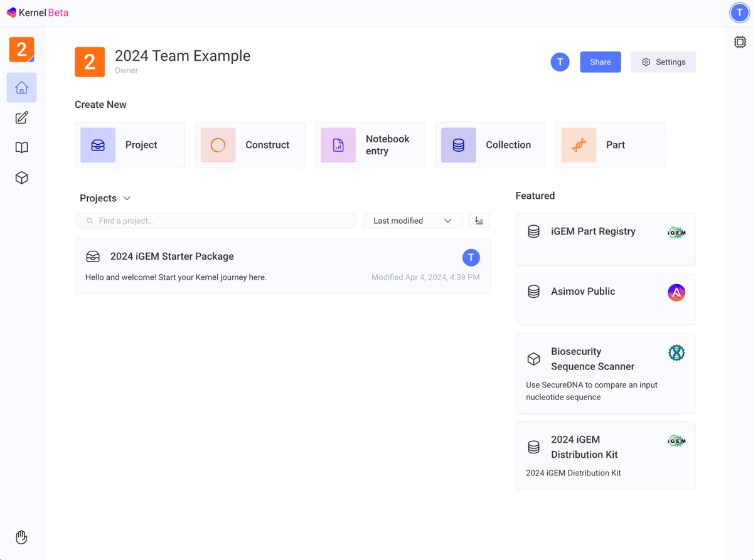753x560 pixels.
Task: Click the owner avatar on the Starter Package row
Action: tap(471, 257)
